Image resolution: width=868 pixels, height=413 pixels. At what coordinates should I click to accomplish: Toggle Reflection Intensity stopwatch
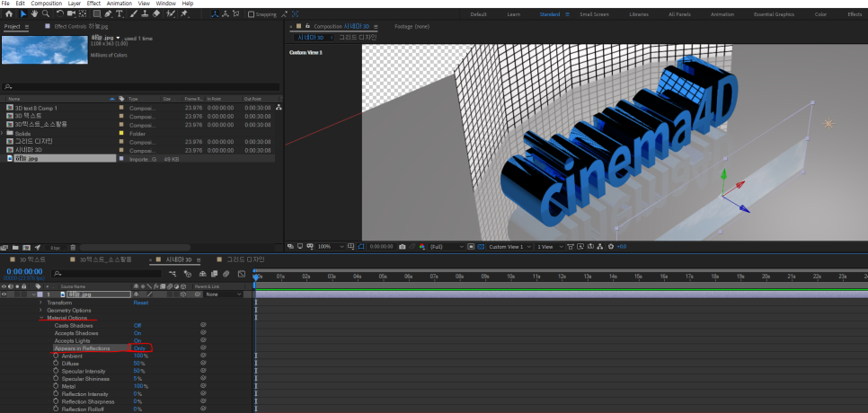click(56, 394)
